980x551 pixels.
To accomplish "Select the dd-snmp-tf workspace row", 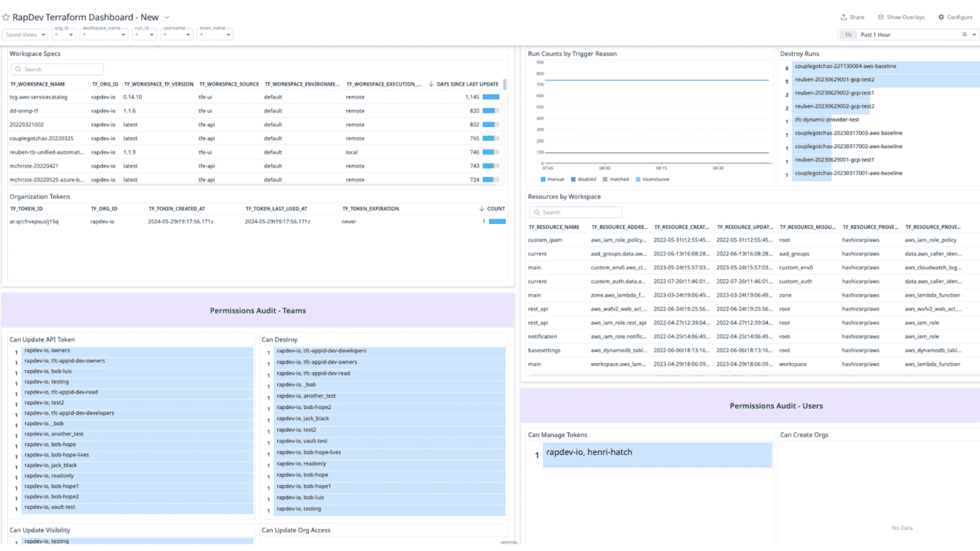I will coord(255,111).
